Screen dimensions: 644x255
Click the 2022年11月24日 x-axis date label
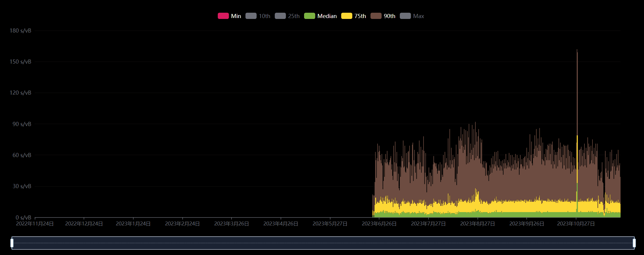[x=35, y=224]
